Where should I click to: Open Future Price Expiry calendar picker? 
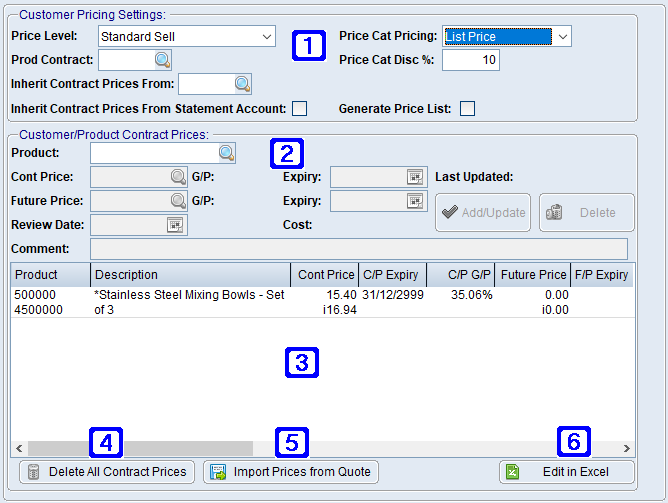click(x=415, y=201)
